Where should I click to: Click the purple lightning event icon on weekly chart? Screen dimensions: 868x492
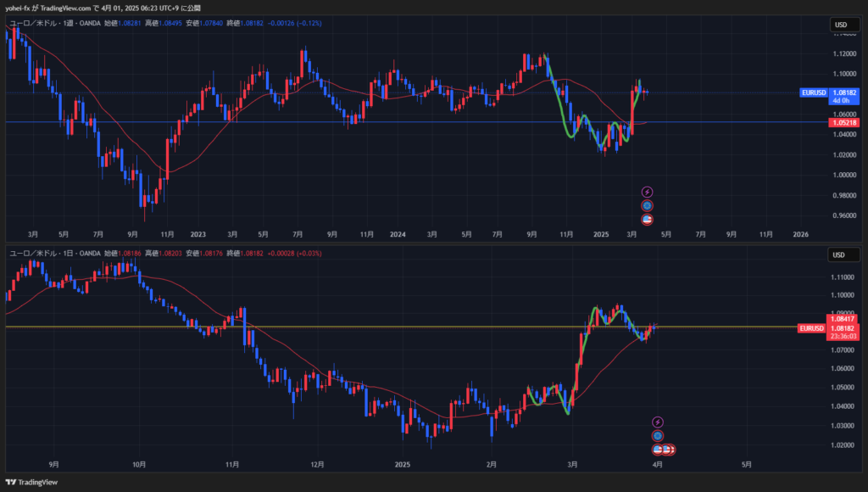pyautogui.click(x=648, y=193)
